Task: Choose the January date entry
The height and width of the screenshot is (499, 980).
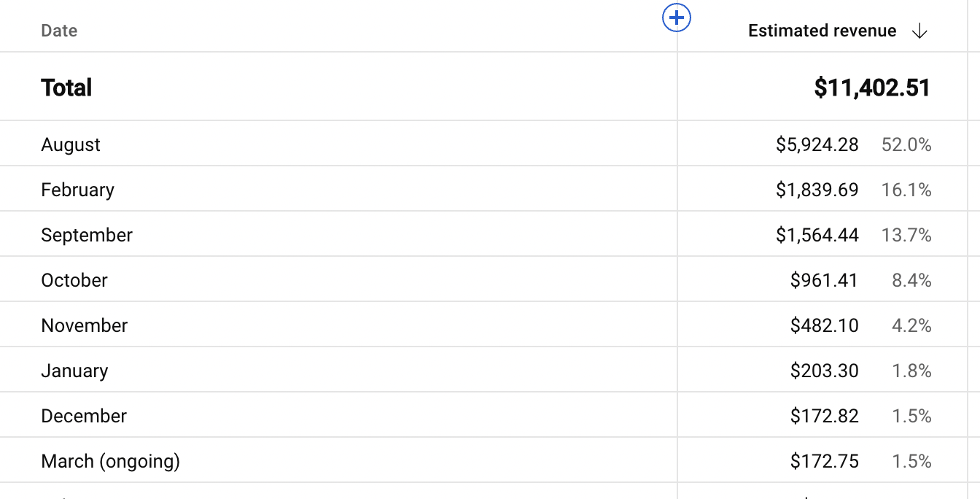Action: [74, 371]
